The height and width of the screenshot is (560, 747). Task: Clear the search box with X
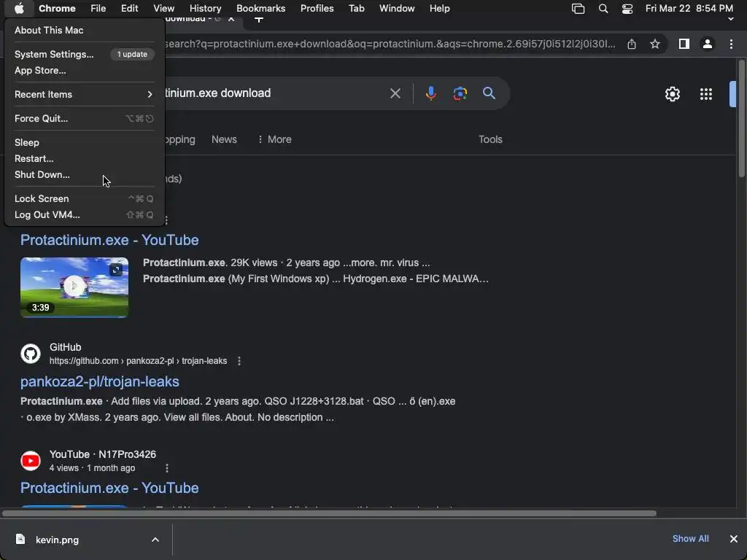point(395,93)
